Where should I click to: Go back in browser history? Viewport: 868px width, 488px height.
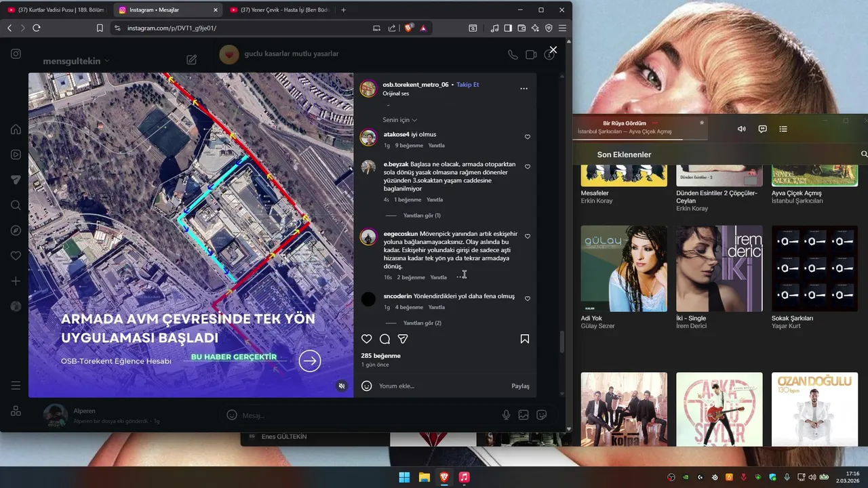coord(9,28)
